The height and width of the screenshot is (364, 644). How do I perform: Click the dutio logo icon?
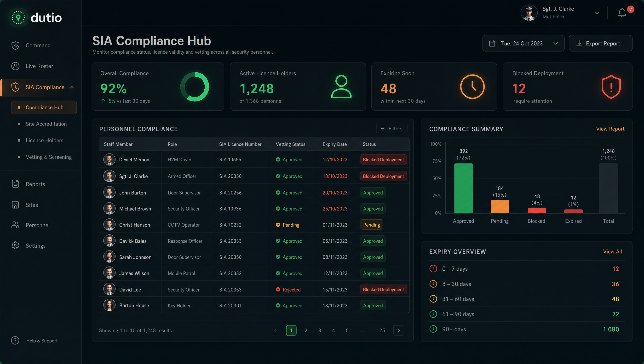point(18,17)
